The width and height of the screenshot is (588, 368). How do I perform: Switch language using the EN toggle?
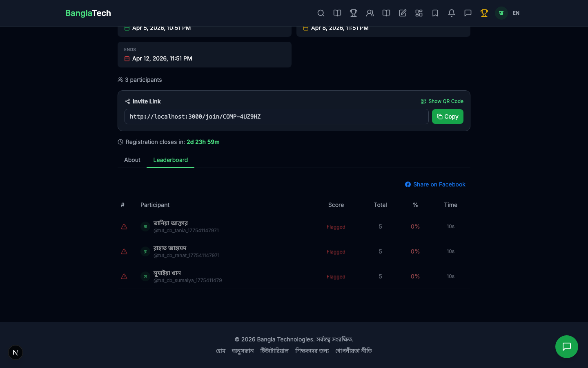pos(516,13)
